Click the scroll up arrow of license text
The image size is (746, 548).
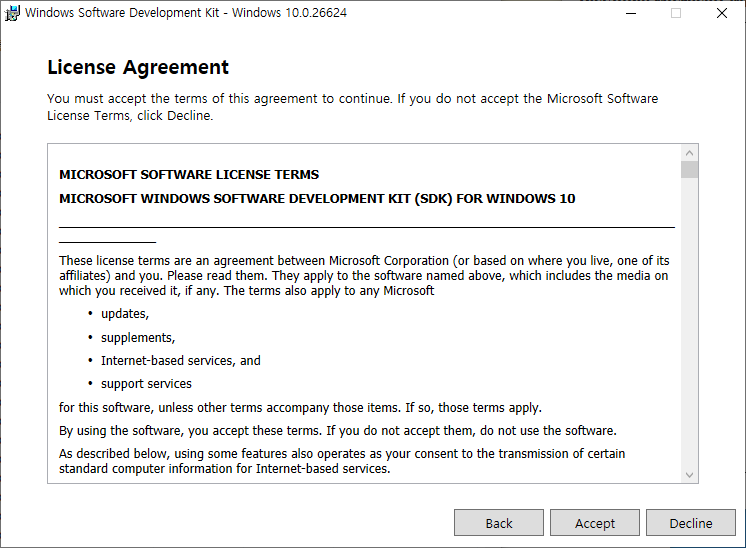689,153
